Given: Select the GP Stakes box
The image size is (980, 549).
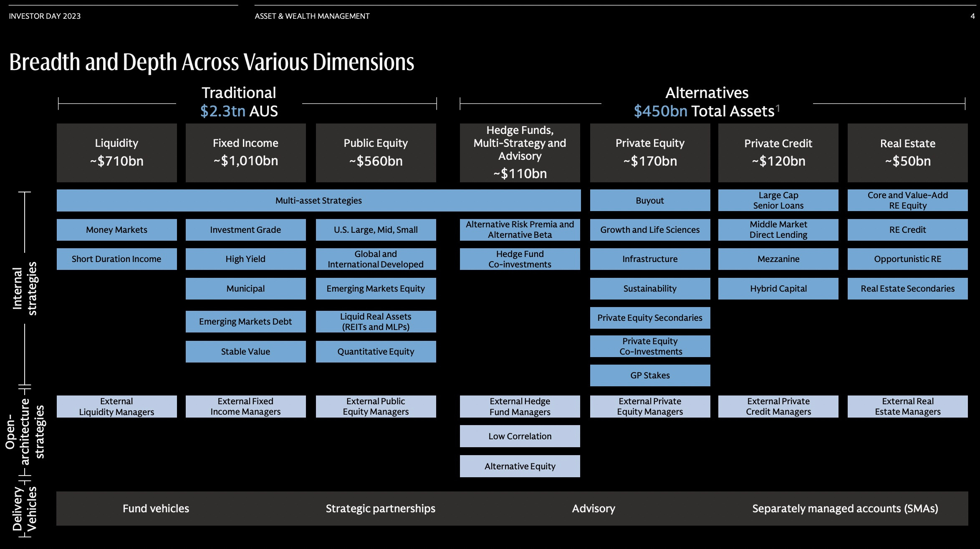Looking at the screenshot, I should pos(650,375).
